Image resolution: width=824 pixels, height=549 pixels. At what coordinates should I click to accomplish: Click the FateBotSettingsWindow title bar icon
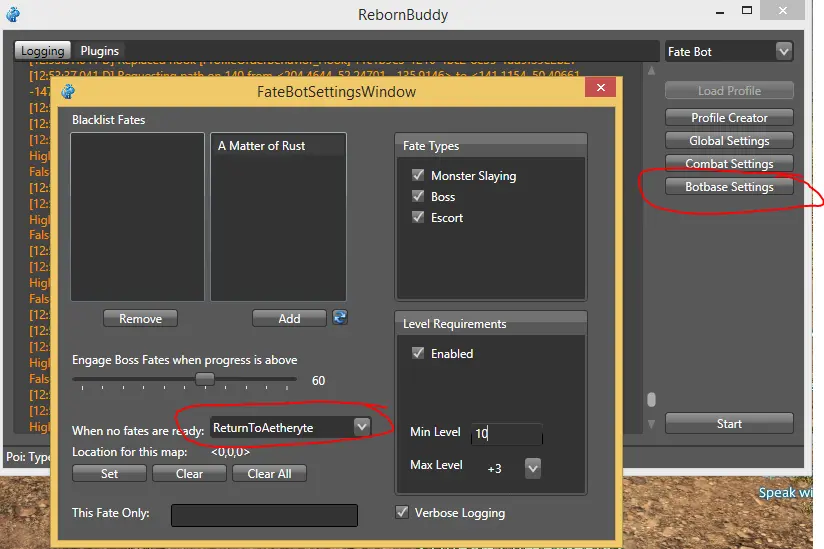click(x=68, y=91)
